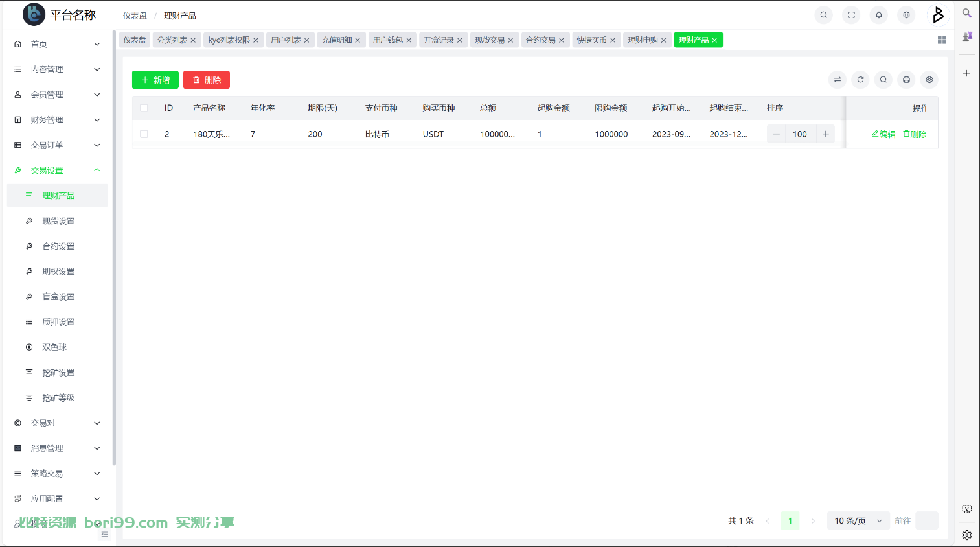
Task: Click the table swap/toggle columns icon
Action: coord(838,80)
